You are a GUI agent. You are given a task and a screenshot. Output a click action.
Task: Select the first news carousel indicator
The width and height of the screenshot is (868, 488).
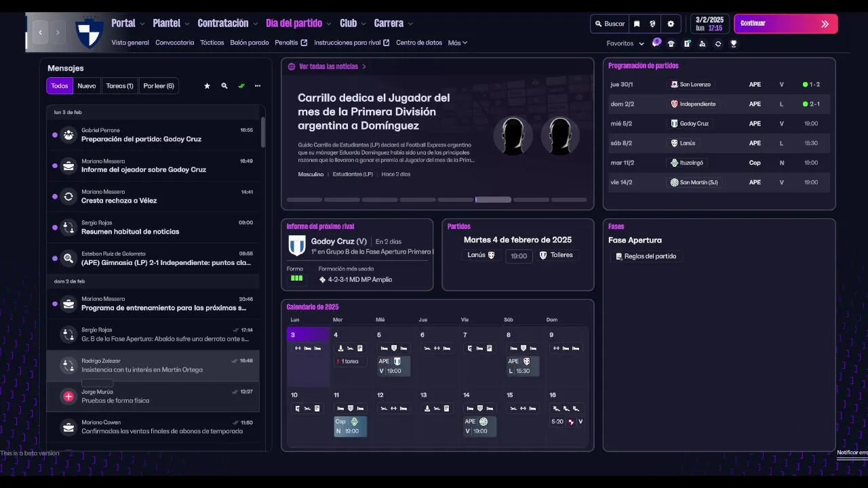tap(304, 200)
